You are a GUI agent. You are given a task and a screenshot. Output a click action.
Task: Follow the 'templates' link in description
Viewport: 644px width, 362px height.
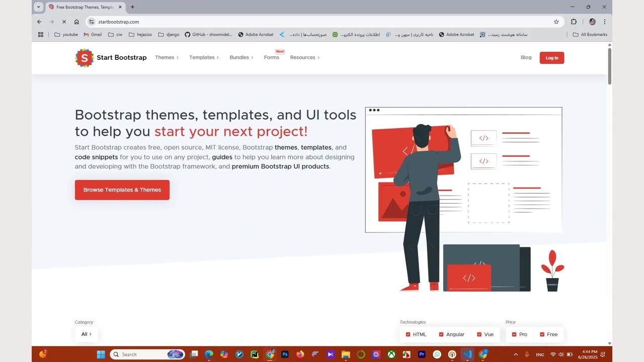(316, 147)
